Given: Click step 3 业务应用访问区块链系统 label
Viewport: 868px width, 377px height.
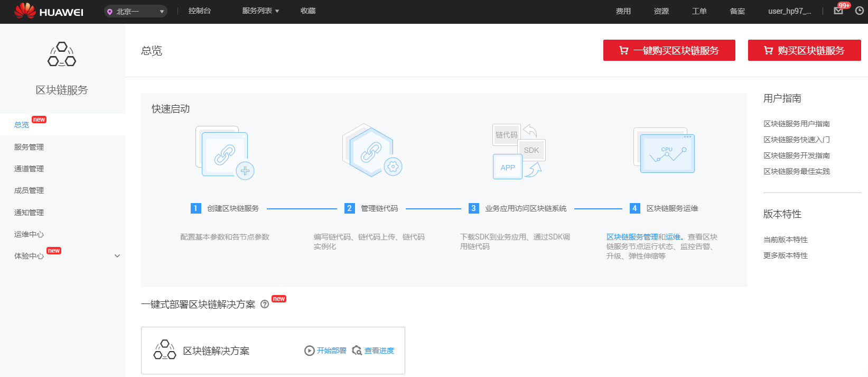Looking at the screenshot, I should [x=526, y=208].
